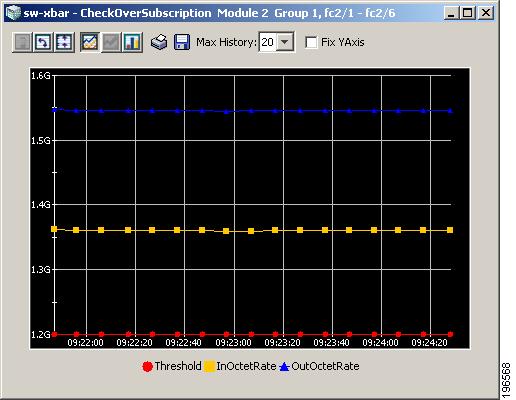Click the Max History value field showing 20

coord(268,42)
